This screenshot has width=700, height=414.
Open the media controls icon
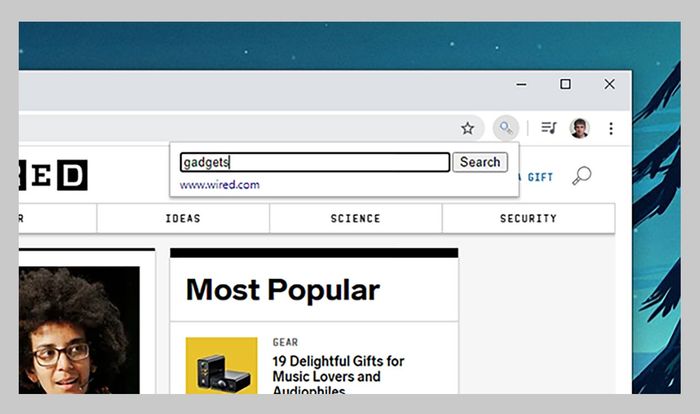coord(548,128)
